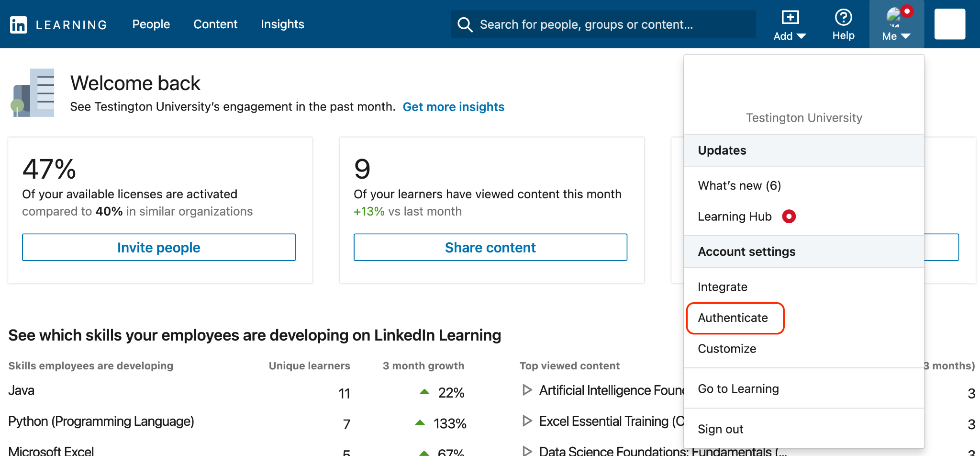
Task: Click the Updates section header
Action: click(x=804, y=150)
